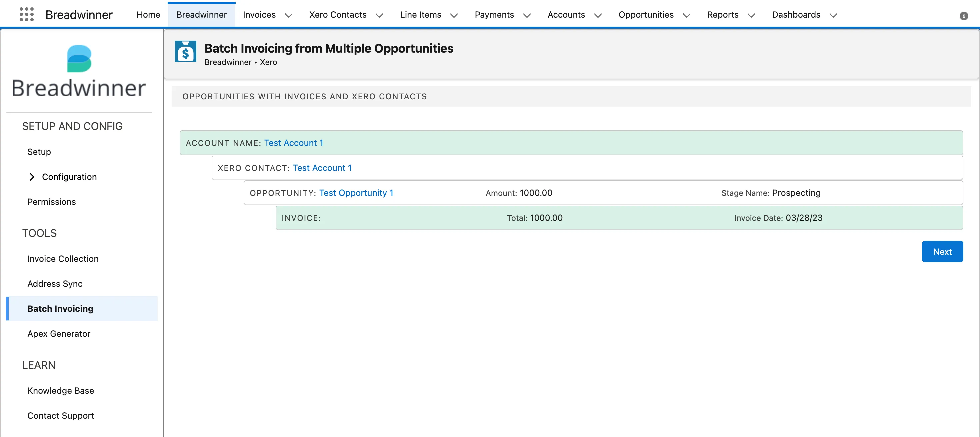The width and height of the screenshot is (980, 437).
Task: Expand the Reports dropdown chevron
Action: coord(751,15)
